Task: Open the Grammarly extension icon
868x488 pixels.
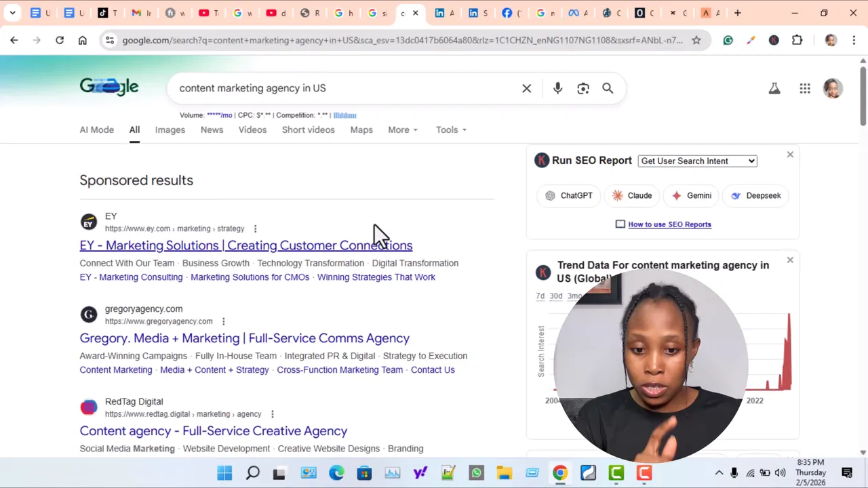Action: coord(728,40)
